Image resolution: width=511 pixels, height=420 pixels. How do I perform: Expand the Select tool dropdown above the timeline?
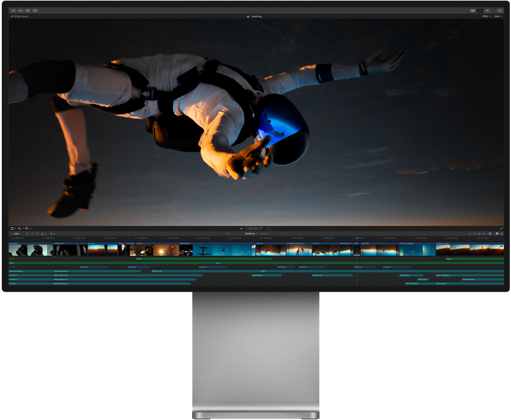tap(53, 234)
